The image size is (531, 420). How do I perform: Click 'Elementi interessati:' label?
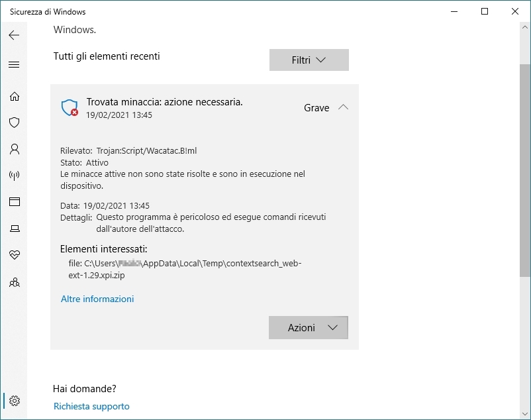pos(104,249)
